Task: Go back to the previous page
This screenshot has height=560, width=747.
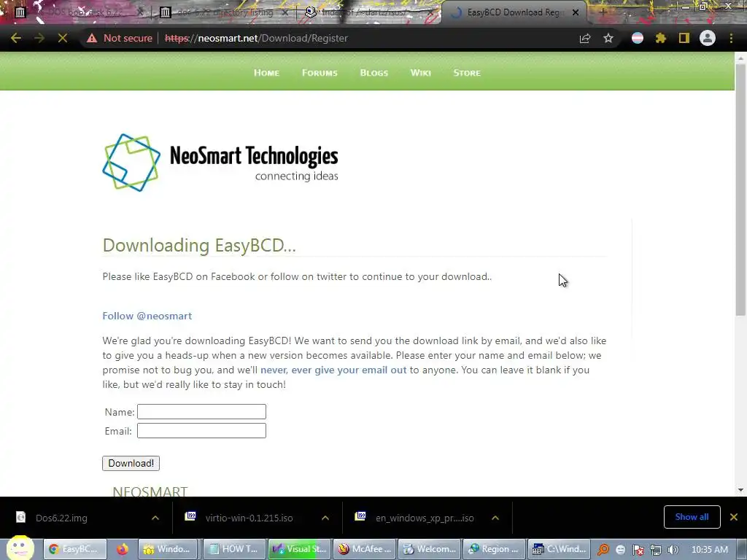Action: tap(16, 38)
